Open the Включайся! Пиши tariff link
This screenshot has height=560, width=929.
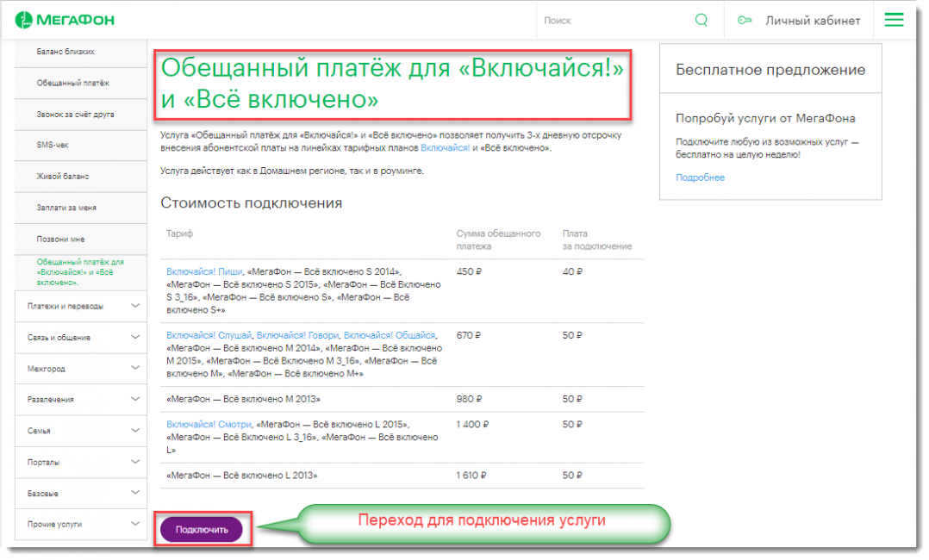[x=204, y=271]
